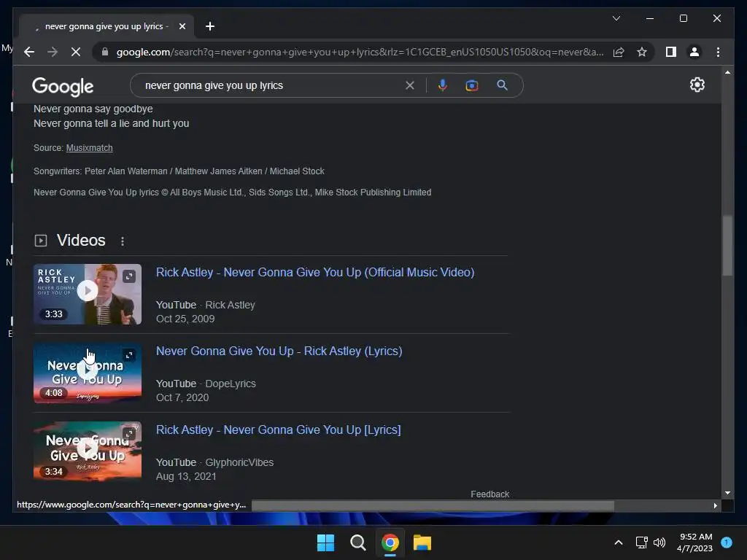Expand preview of GlyphoricVibes video
This screenshot has height=560, width=747.
pos(129,433)
